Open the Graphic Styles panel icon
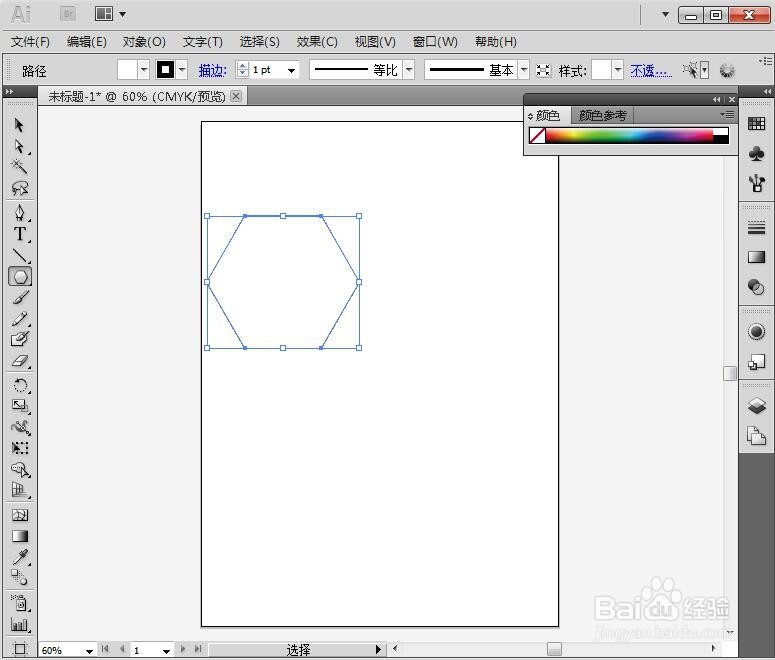This screenshot has width=775, height=660. (x=756, y=362)
